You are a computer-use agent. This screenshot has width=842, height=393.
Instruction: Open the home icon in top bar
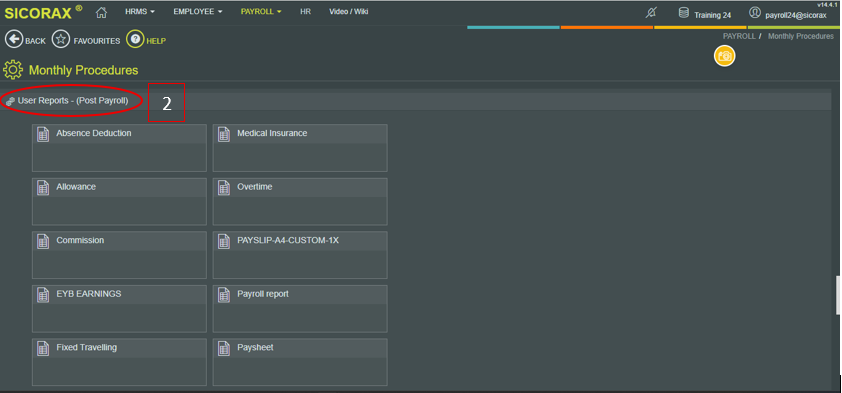(101, 13)
